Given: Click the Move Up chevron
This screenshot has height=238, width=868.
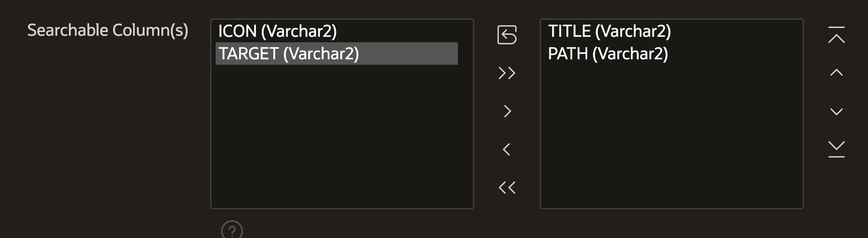Looking at the screenshot, I should tap(836, 73).
